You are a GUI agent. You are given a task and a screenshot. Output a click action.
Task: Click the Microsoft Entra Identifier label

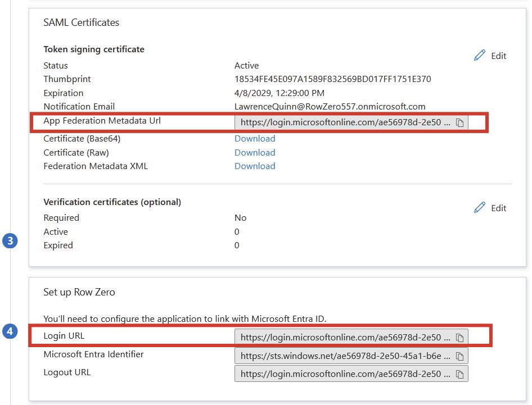[93, 354]
